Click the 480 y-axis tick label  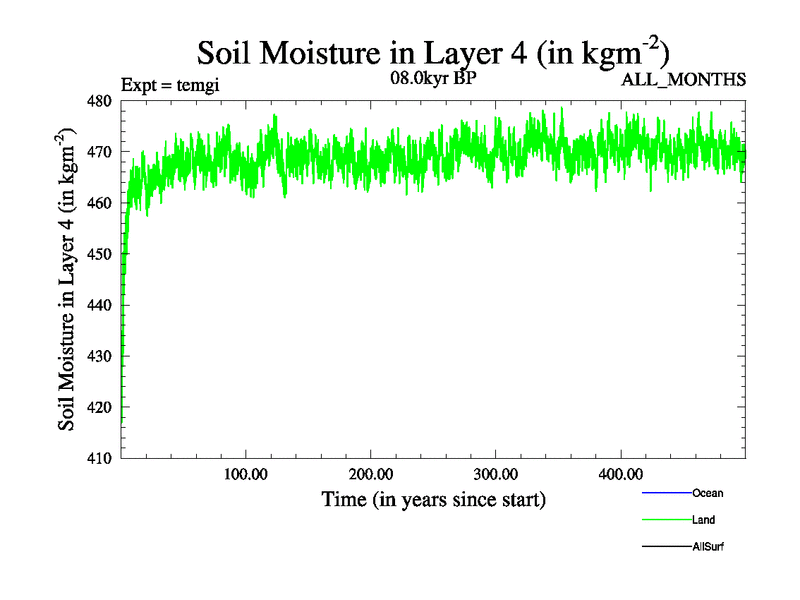click(100, 101)
